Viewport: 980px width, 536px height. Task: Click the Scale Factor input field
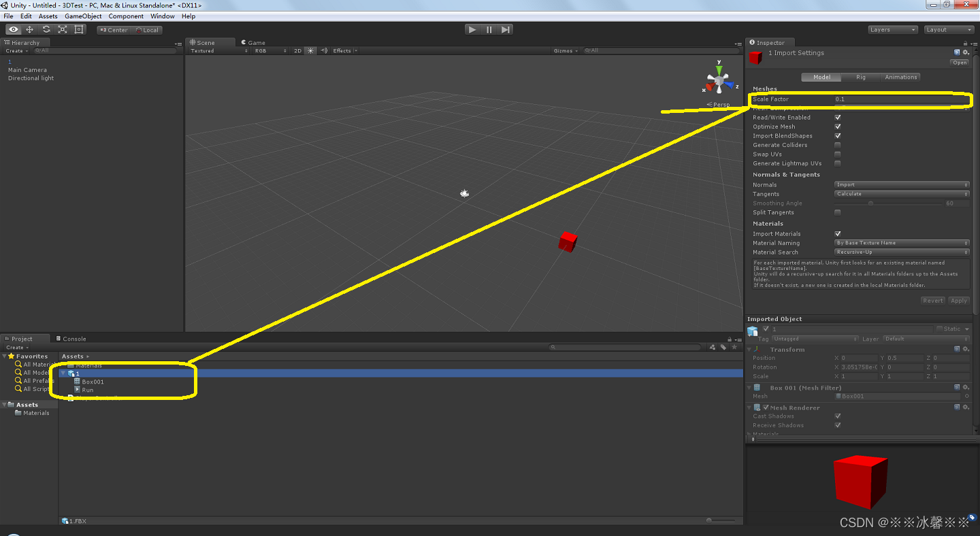click(x=898, y=99)
